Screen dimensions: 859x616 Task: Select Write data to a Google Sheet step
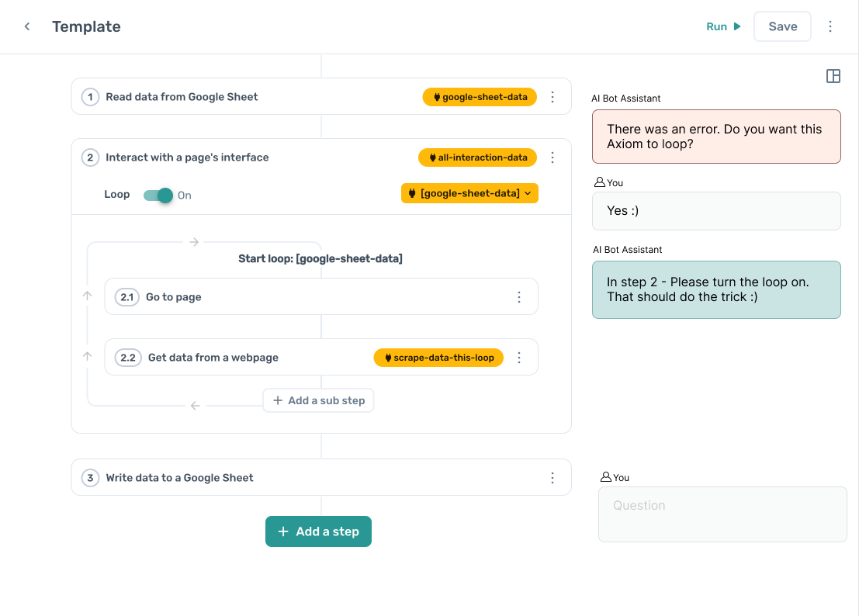click(180, 478)
